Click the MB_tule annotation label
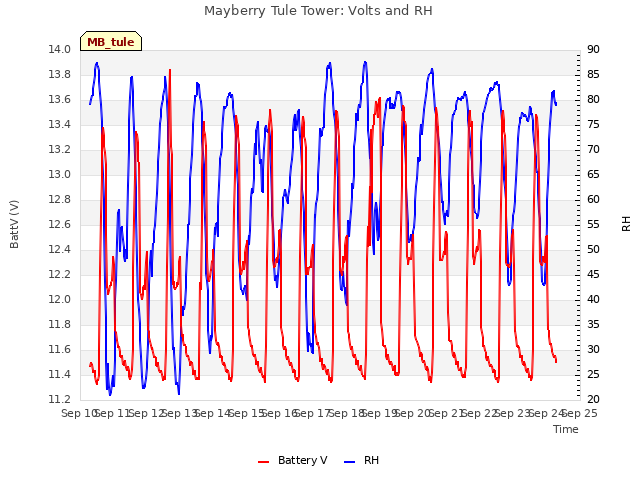The height and width of the screenshot is (480, 640). (x=111, y=42)
